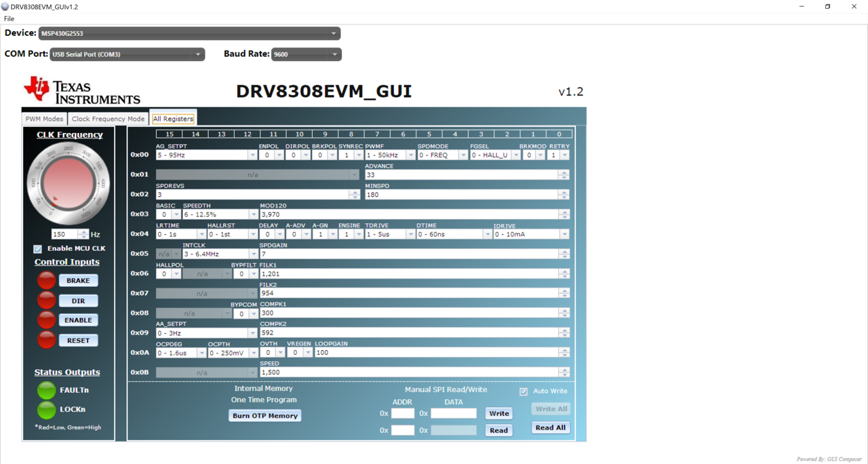Click the DRV8308EVM title bar app icon
868x464 pixels.
5,6
